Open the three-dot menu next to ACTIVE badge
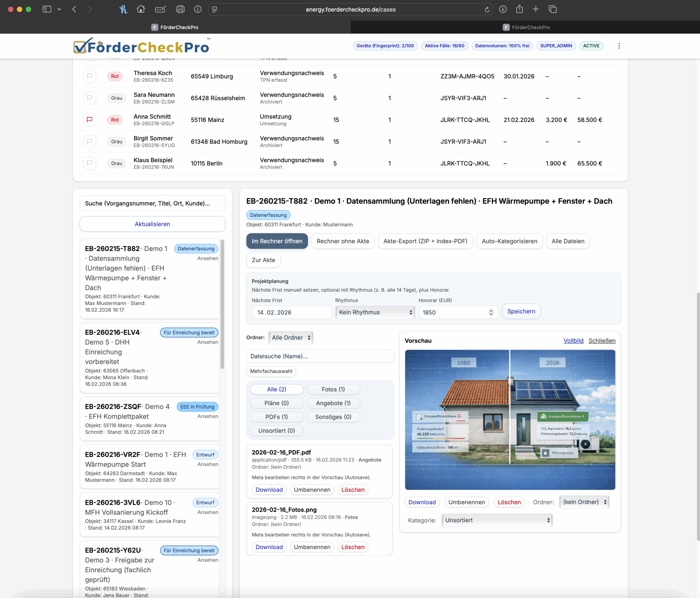Image resolution: width=700 pixels, height=598 pixels. click(x=619, y=45)
